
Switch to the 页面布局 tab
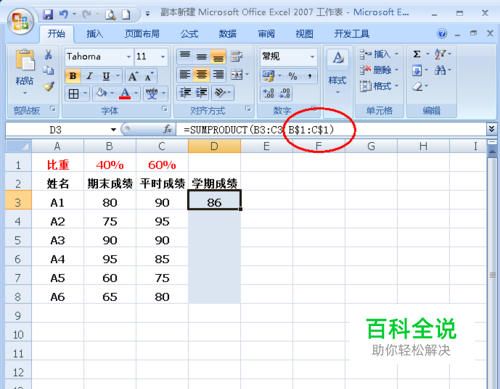coord(142,34)
